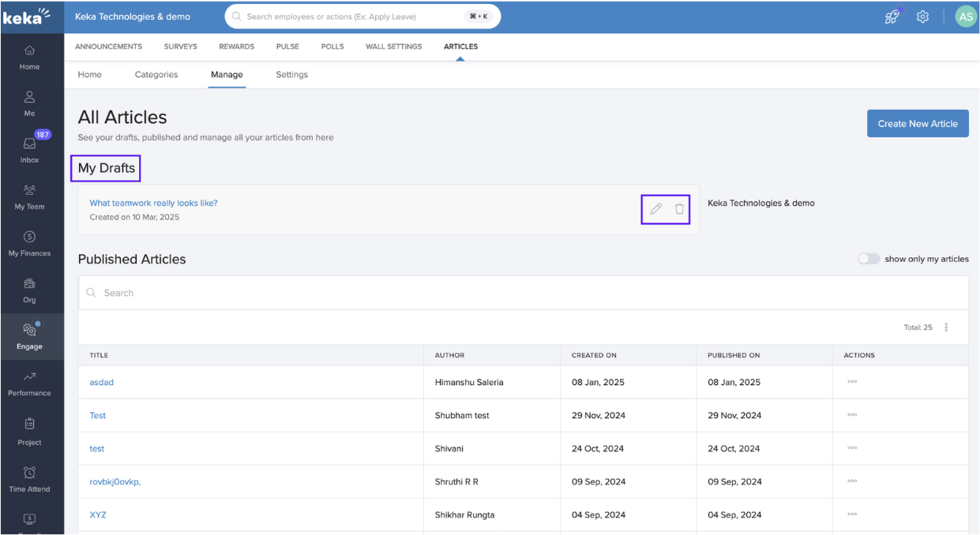The width and height of the screenshot is (980, 535).
Task: Open draft 'What teamwork really looks like?'
Action: [x=153, y=203]
